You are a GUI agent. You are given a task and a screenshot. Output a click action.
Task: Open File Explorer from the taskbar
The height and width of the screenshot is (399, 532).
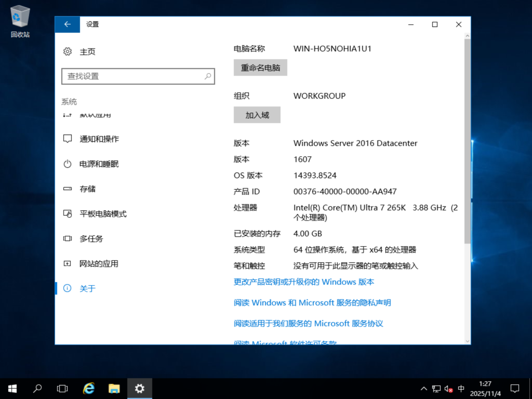click(114, 389)
